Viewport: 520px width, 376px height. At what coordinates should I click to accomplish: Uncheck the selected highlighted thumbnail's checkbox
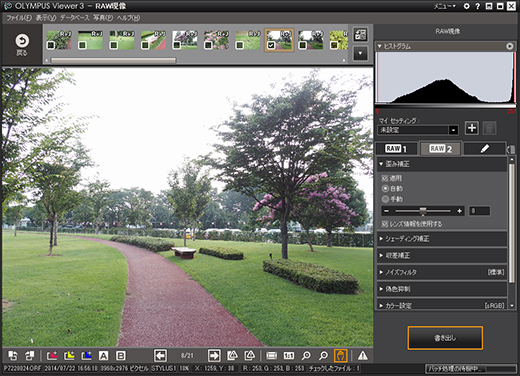point(271,45)
